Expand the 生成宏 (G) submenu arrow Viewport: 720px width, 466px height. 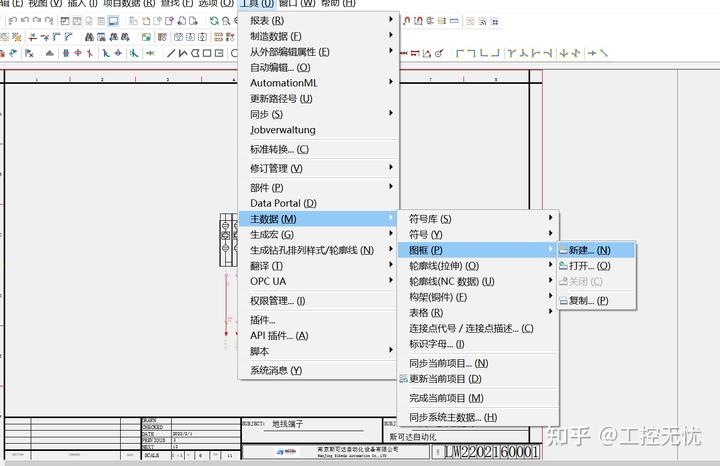391,233
